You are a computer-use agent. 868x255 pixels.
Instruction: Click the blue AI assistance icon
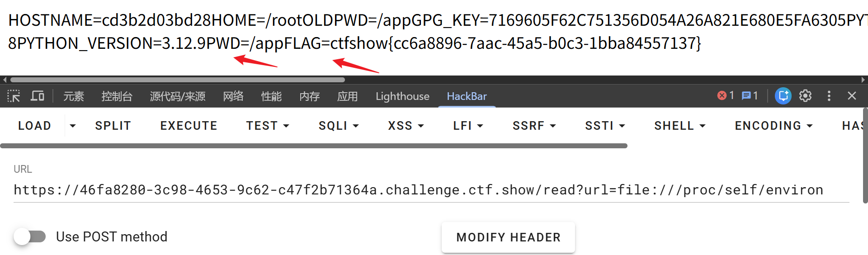point(783,96)
